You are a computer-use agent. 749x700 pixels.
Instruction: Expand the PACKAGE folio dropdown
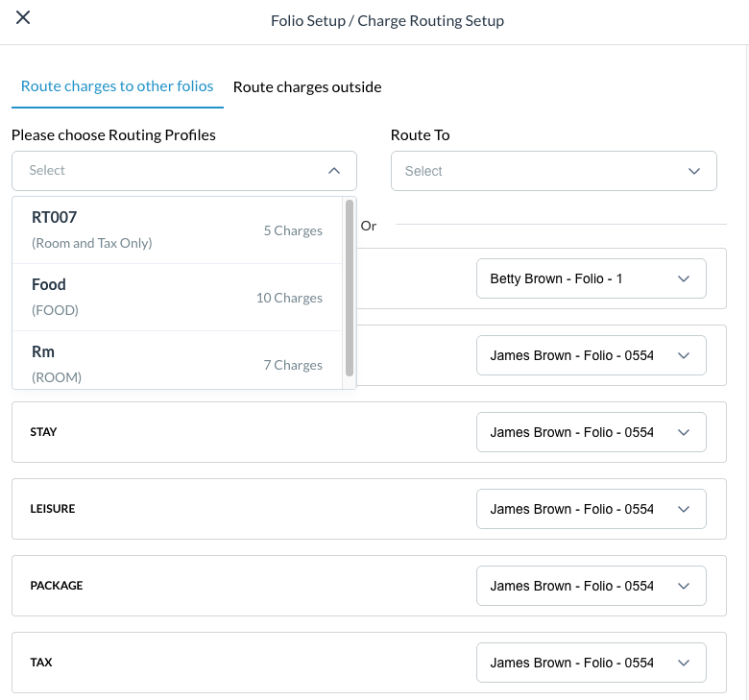591,586
